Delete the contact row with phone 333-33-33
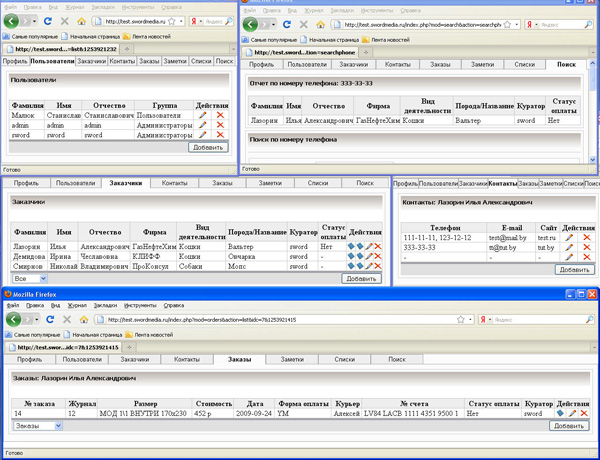Screen dimensions: 600x460 coord(586,247)
